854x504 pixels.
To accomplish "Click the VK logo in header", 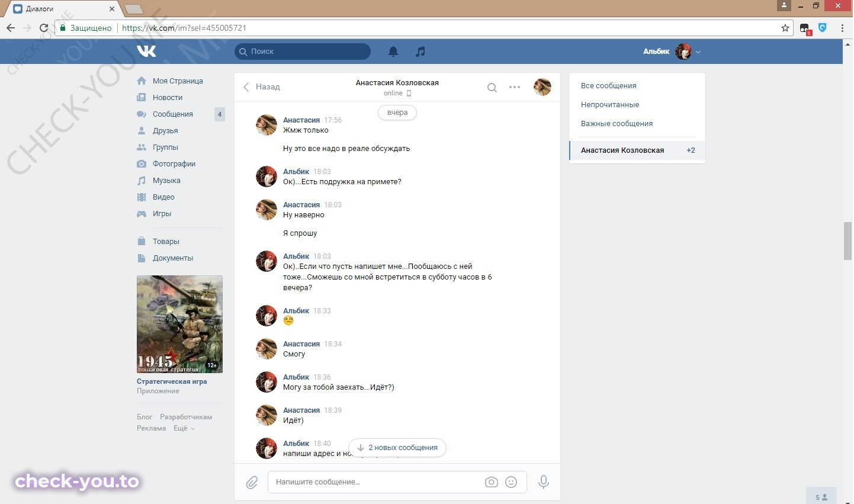I will pos(146,52).
